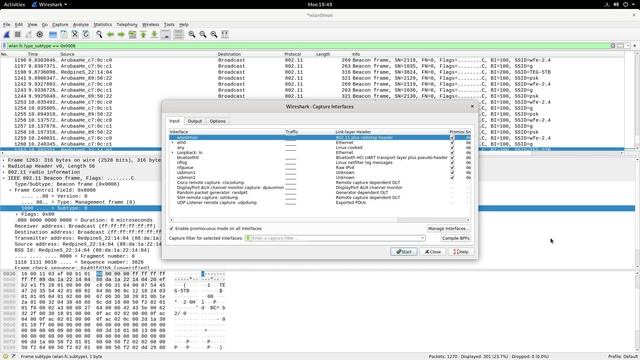Stop capturing packets using the square toolbar icon
The width and height of the screenshot is (640, 360).
[18, 35]
